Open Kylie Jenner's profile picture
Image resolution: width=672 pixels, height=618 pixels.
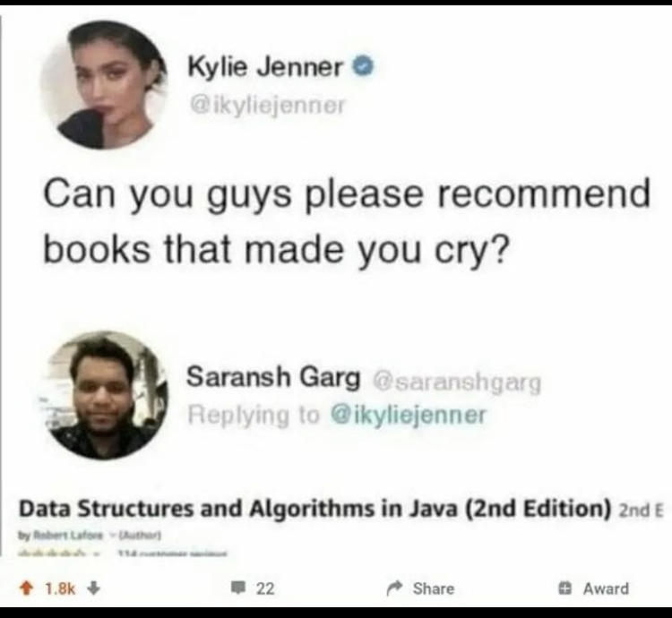(104, 86)
